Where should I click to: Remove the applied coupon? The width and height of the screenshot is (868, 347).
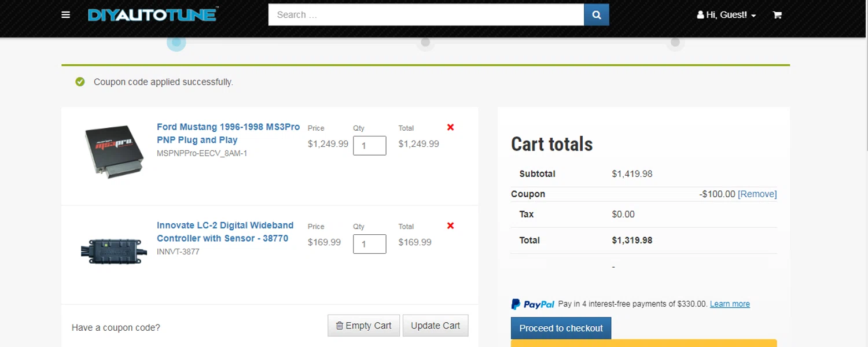[757, 194]
